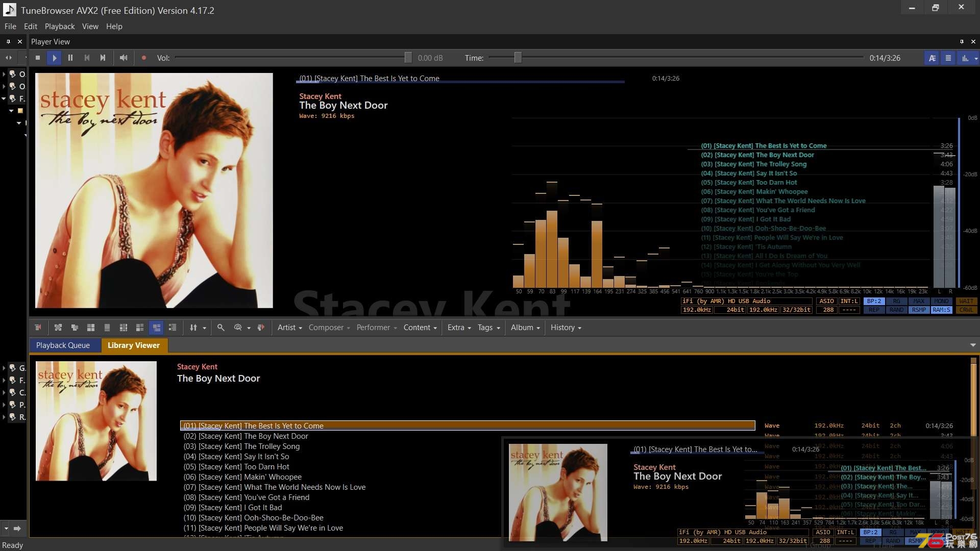Open the Content dropdown
The width and height of the screenshot is (980, 551).
click(x=420, y=328)
